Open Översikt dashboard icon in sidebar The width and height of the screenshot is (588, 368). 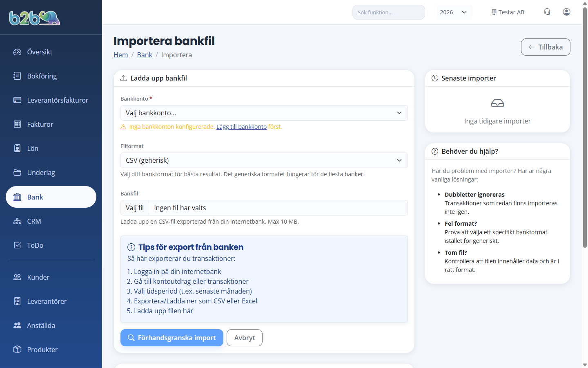coord(17,52)
